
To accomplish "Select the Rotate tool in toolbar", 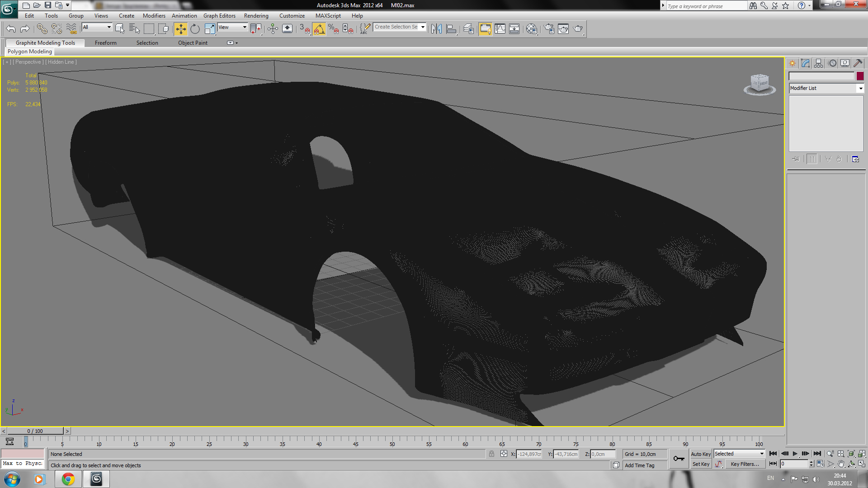I will click(195, 29).
